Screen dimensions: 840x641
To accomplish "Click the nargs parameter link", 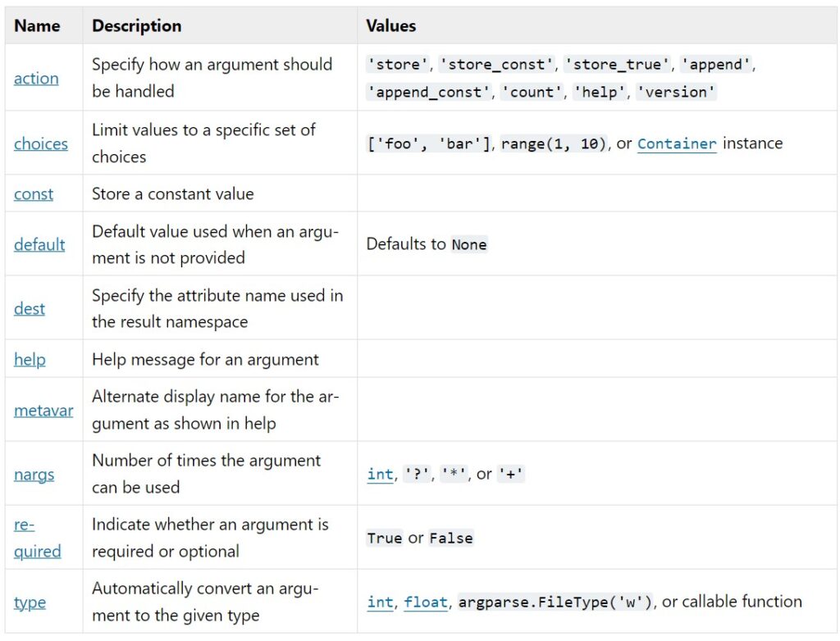I will pos(34,475).
